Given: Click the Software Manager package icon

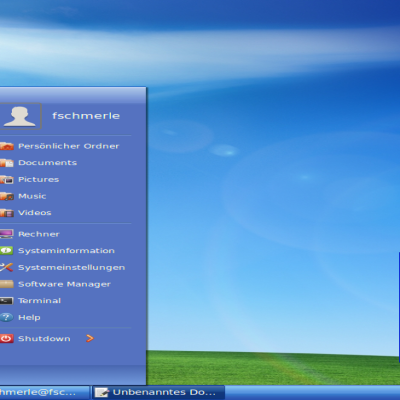Looking at the screenshot, I should (x=7, y=284).
